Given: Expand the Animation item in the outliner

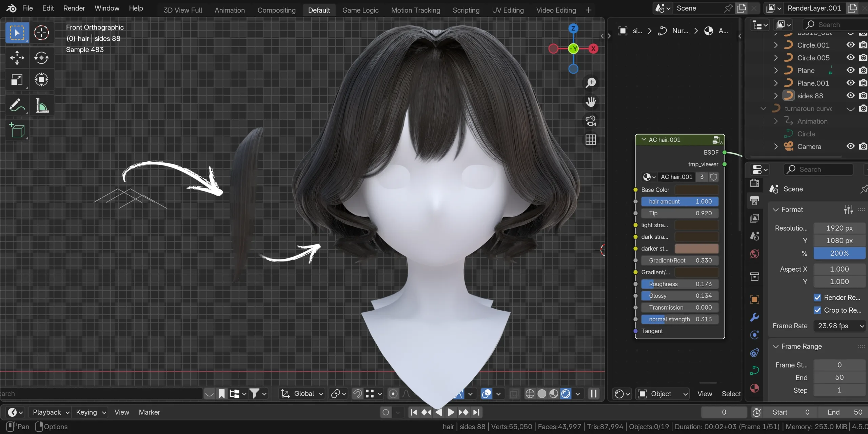Looking at the screenshot, I should tap(775, 121).
